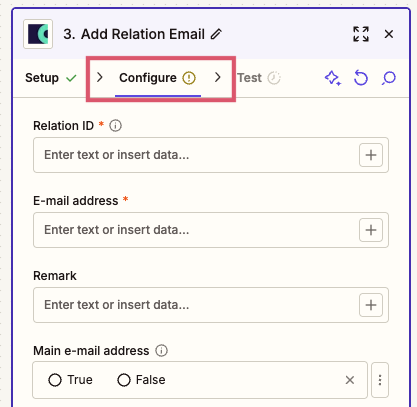Switch to the Test tab

click(x=249, y=78)
